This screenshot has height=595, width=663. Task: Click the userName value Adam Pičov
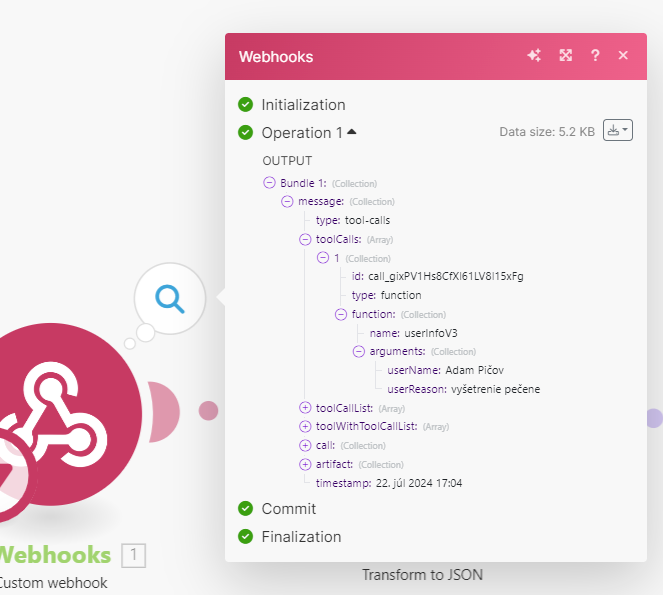tap(474, 370)
